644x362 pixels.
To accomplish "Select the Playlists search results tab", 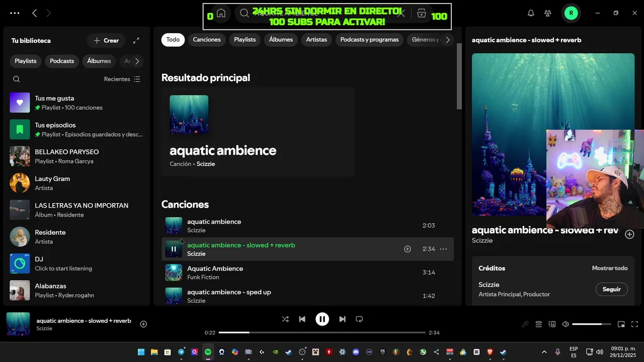I will [x=245, y=40].
